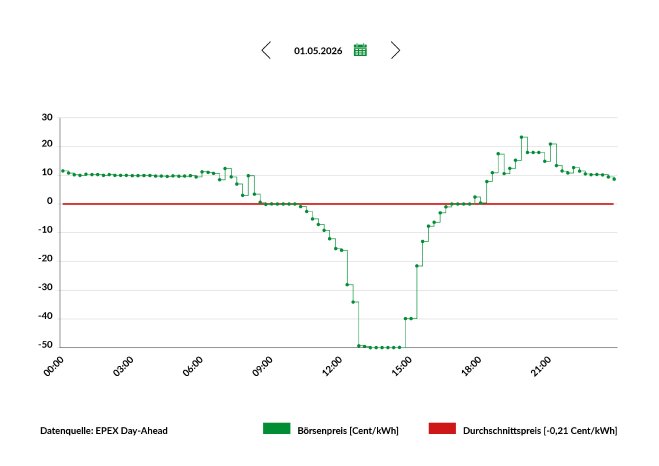
Task: Select the last data point near midnight
Action: tap(614, 179)
